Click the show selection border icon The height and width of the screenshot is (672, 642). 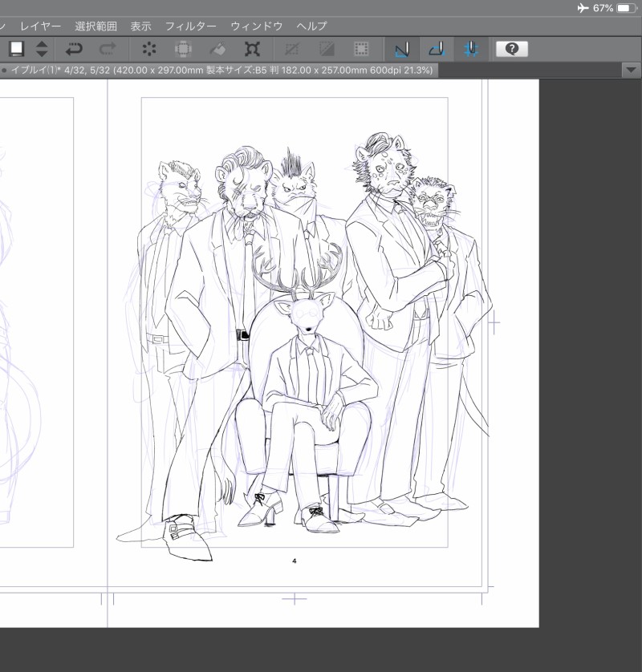click(x=361, y=49)
